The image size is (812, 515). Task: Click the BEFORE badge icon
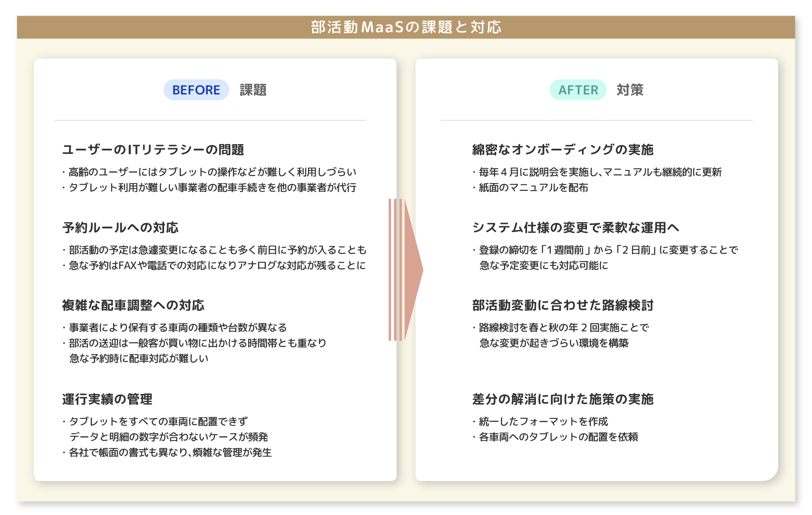196,90
